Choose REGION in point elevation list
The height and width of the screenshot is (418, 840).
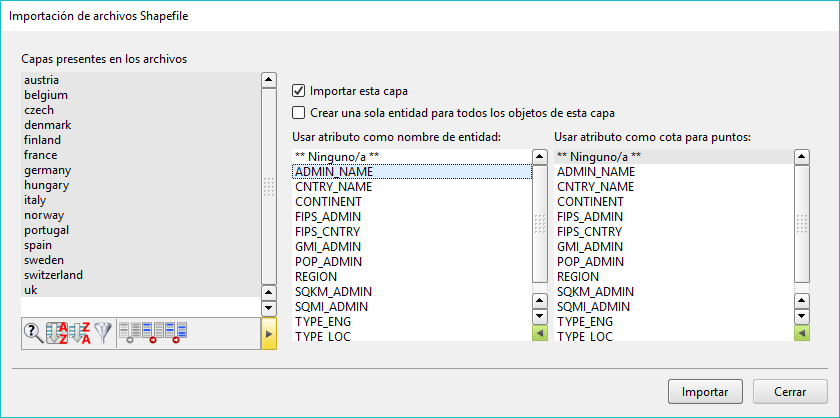(x=674, y=277)
